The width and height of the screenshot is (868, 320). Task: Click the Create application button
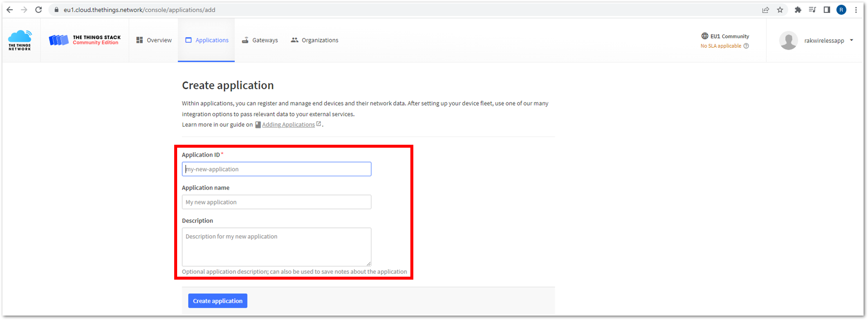(x=217, y=301)
